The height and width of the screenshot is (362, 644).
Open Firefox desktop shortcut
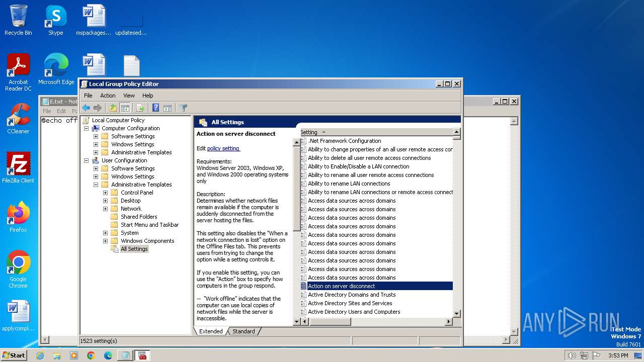(x=18, y=217)
